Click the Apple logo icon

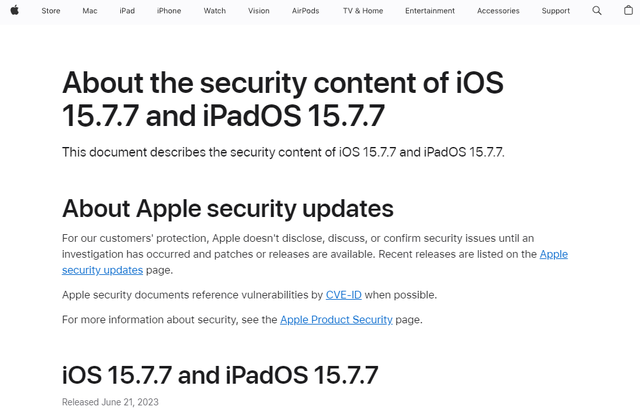tap(15, 11)
